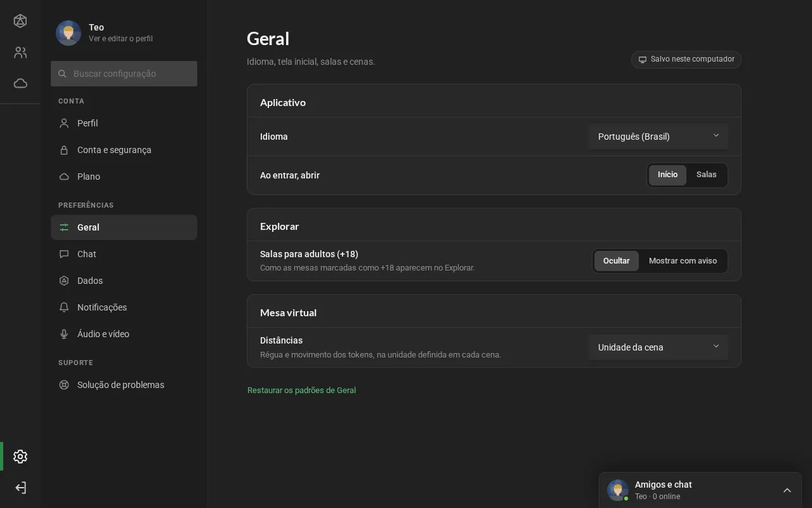Open the Distâncias unit dropdown
The width and height of the screenshot is (812, 508).
pos(658,347)
